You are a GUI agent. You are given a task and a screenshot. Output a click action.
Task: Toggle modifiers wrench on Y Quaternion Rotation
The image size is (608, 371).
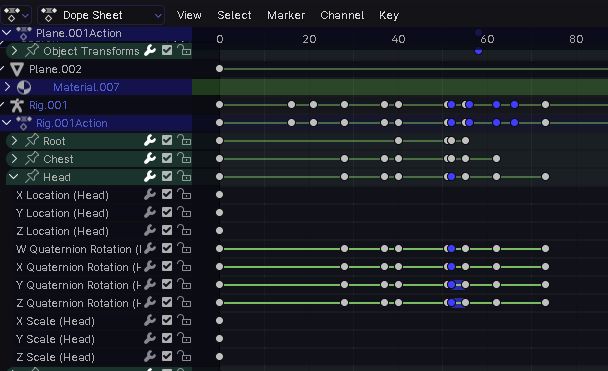click(150, 285)
